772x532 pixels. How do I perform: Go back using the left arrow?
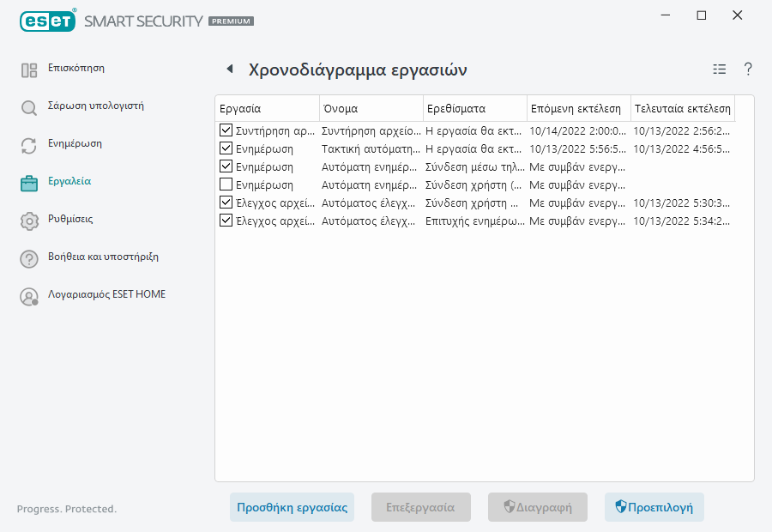coord(228,69)
